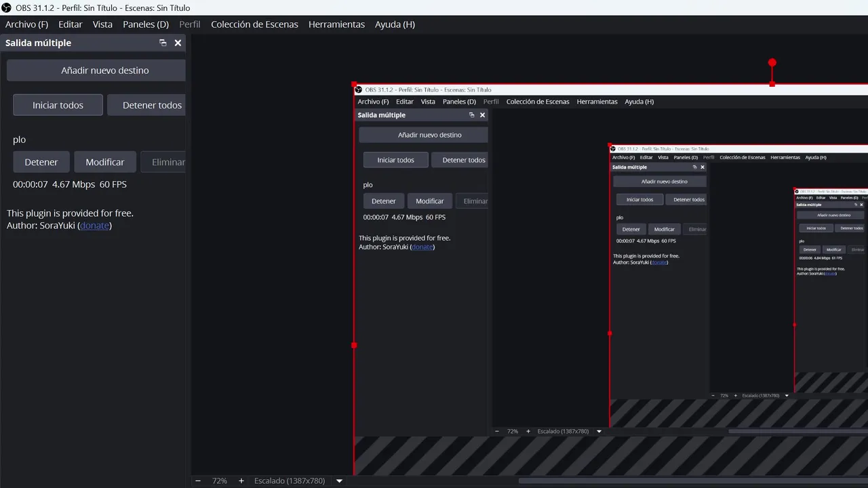Open the SoraYuki donate link
This screenshot has width=868, height=488.
click(94, 226)
